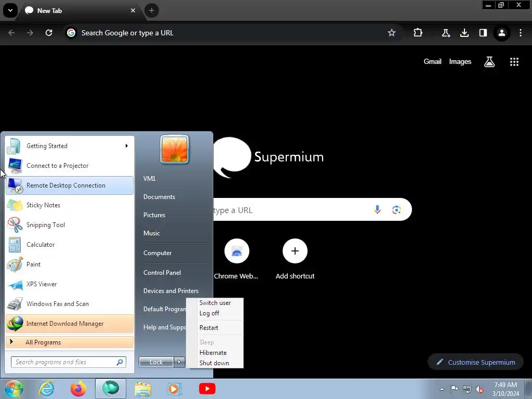
Task: Open the tab search dropdown arrow
Action: [10, 10]
